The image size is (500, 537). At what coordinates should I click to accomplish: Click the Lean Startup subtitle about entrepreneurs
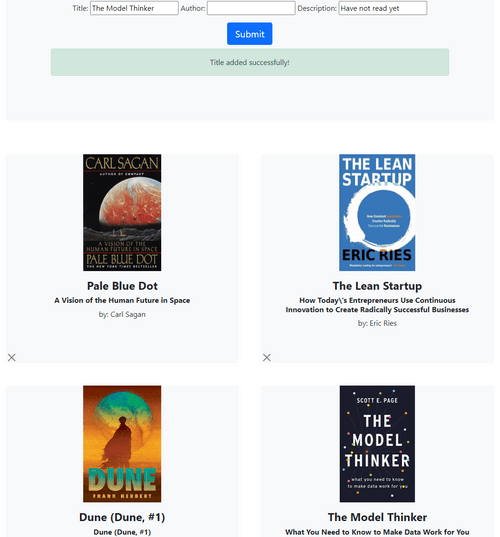click(x=377, y=305)
